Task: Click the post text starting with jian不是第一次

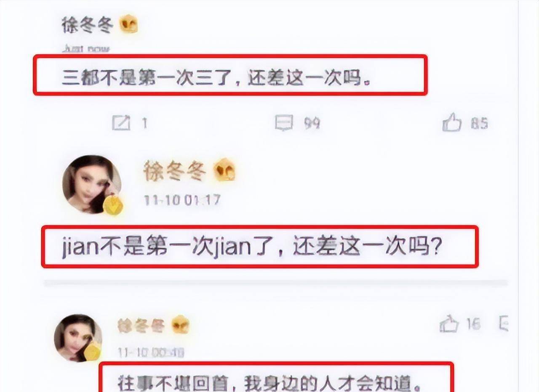Action: [251, 247]
